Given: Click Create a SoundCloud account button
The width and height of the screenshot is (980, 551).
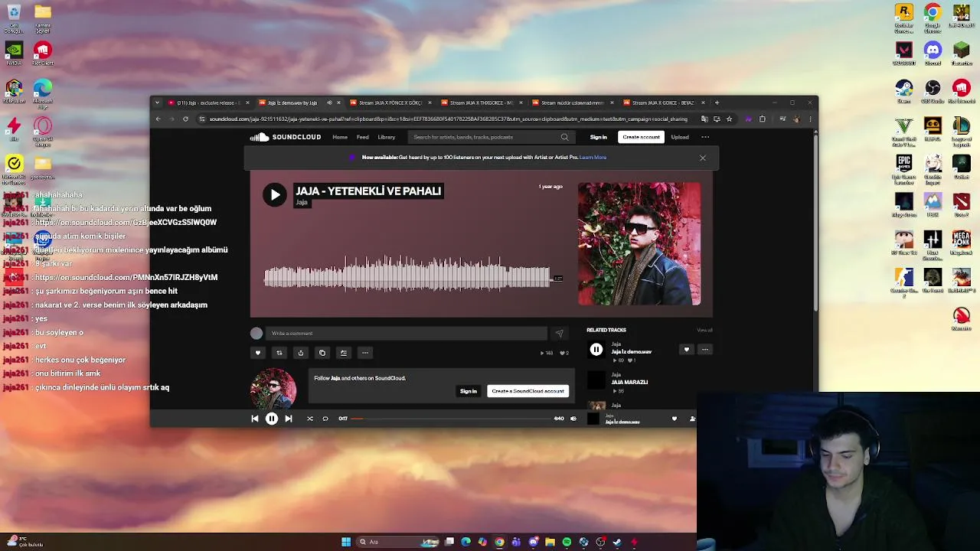Looking at the screenshot, I should tap(528, 391).
